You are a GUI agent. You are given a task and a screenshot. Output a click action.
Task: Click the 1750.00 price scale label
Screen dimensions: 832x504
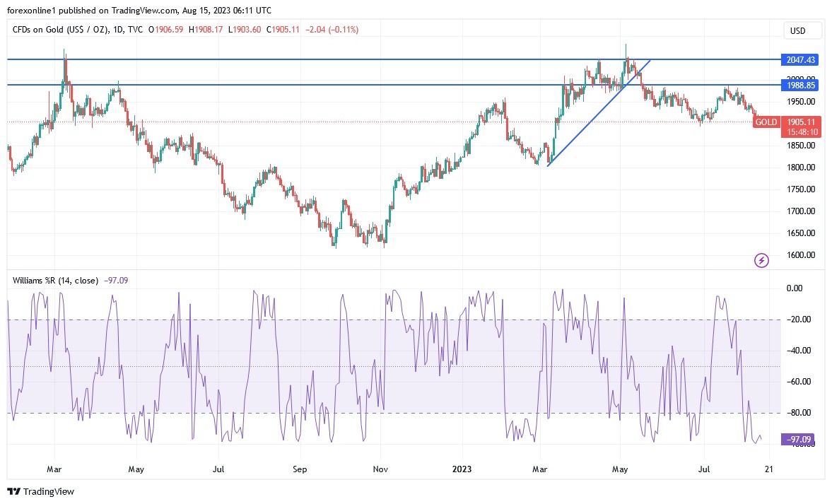click(x=801, y=189)
